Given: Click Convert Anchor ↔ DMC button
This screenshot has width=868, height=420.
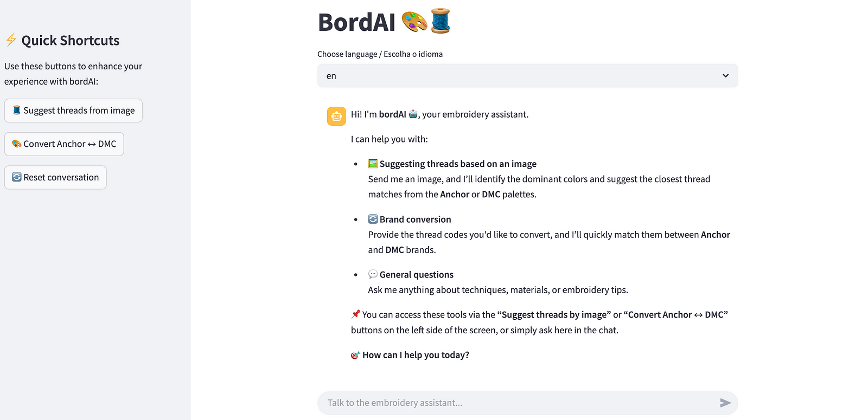Looking at the screenshot, I should [64, 144].
